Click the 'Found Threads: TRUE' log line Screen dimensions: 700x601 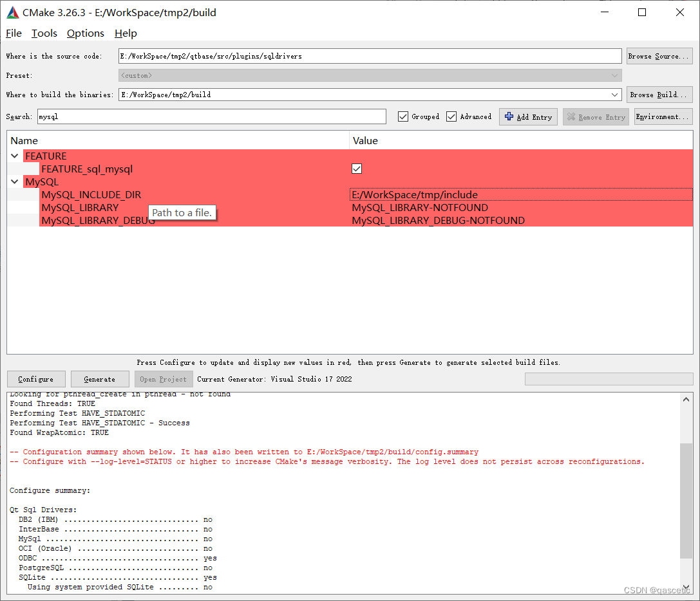point(52,403)
